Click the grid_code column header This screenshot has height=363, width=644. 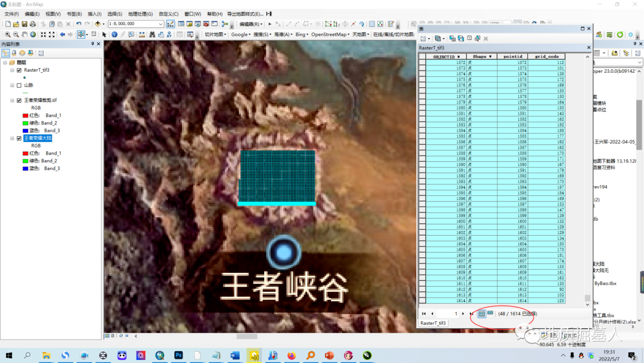tap(547, 57)
